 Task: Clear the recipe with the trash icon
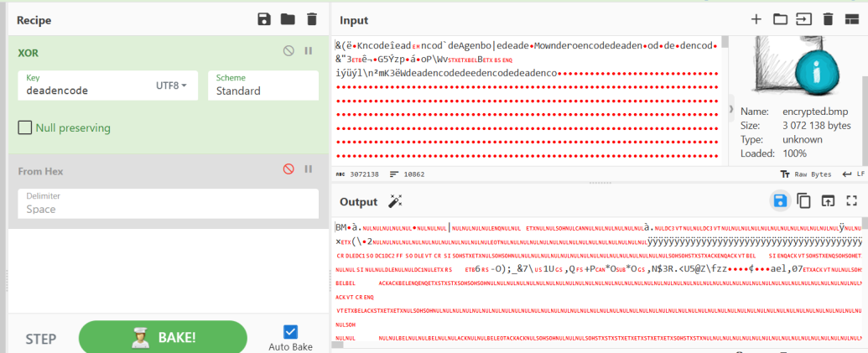[312, 19]
